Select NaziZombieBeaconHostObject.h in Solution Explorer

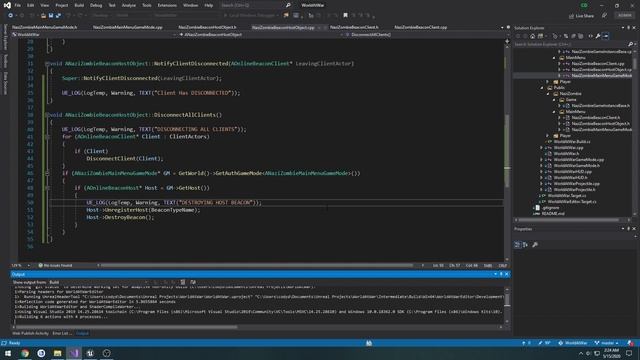tap(600, 123)
